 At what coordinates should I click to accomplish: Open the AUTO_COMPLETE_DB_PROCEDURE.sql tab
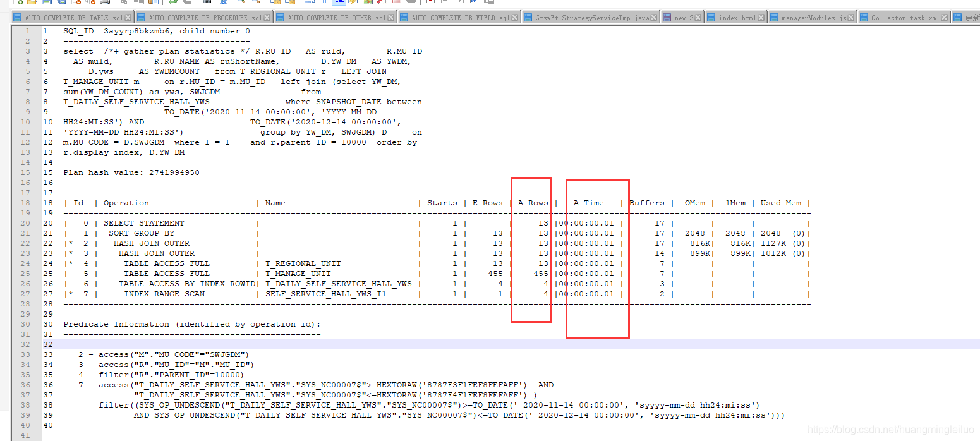coord(205,18)
